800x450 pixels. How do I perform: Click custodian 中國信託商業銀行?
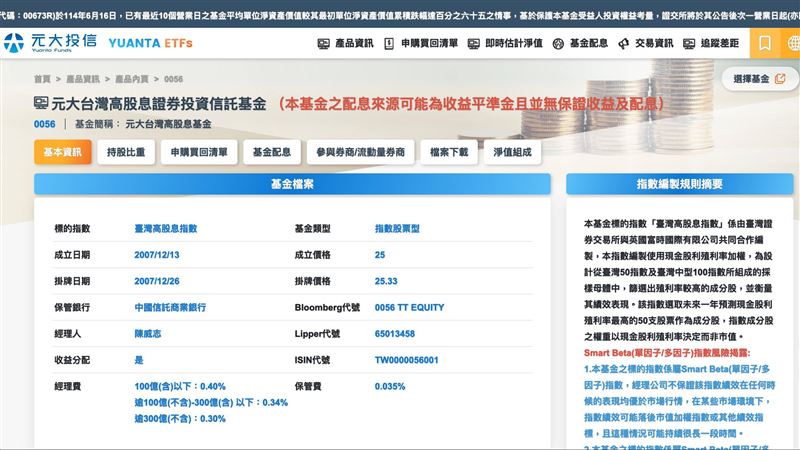point(170,307)
